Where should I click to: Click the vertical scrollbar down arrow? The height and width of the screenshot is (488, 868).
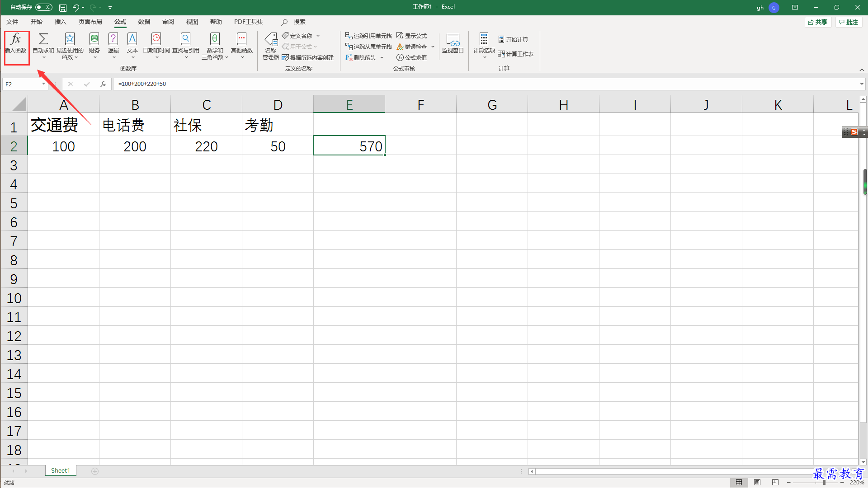[x=863, y=462]
